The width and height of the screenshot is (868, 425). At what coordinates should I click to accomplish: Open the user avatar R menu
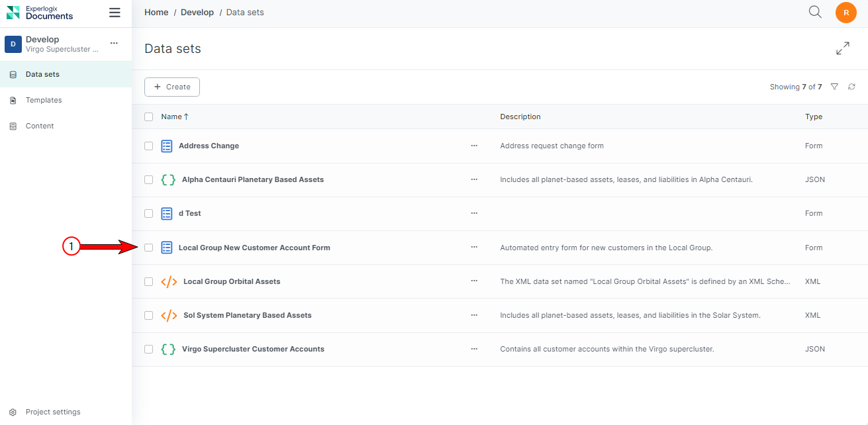845,13
